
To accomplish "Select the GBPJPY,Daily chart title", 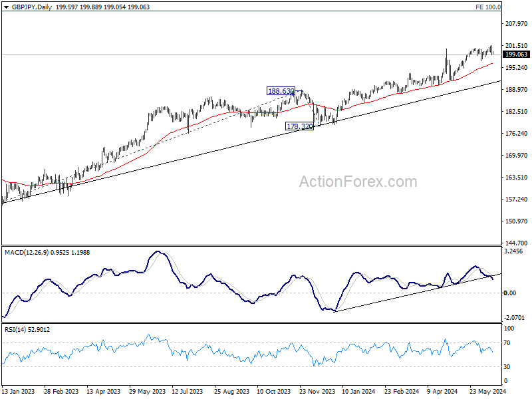I will click(32, 7).
